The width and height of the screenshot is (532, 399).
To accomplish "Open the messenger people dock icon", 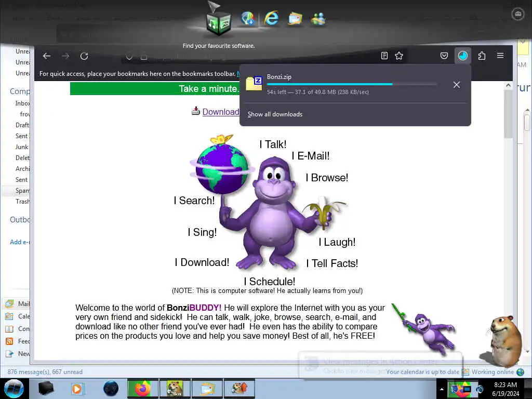I will 318,19.
